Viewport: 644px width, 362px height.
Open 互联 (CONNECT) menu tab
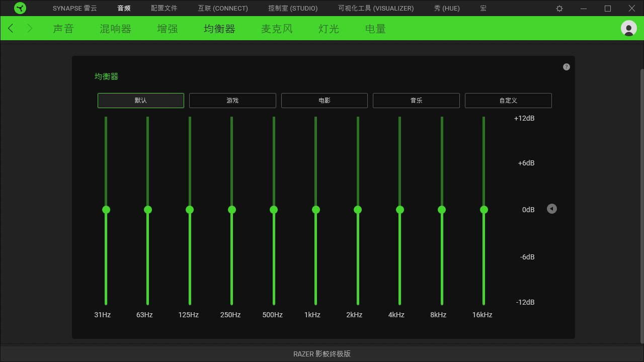tap(223, 9)
